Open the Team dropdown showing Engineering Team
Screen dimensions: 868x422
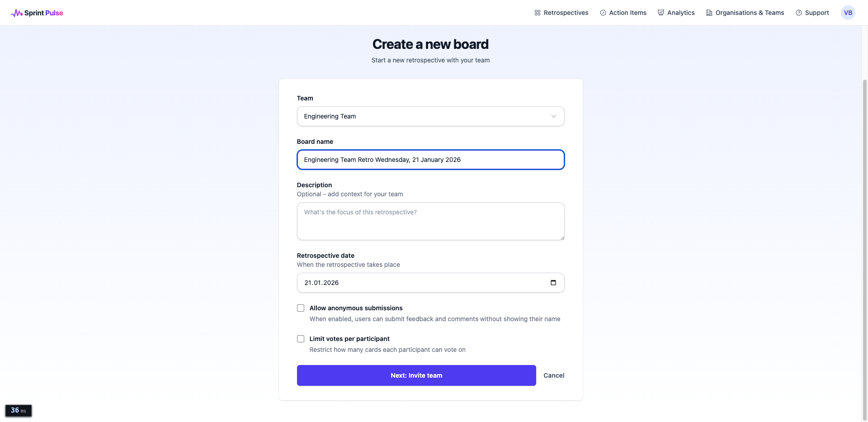tap(430, 116)
